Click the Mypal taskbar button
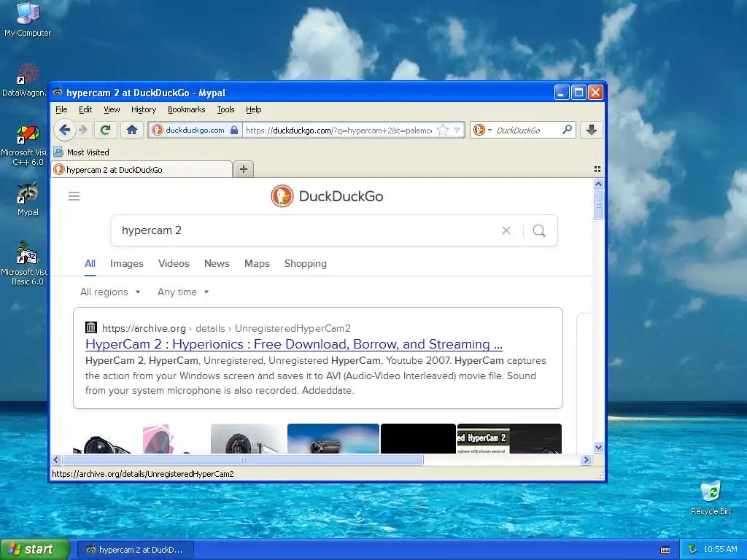 (x=135, y=550)
